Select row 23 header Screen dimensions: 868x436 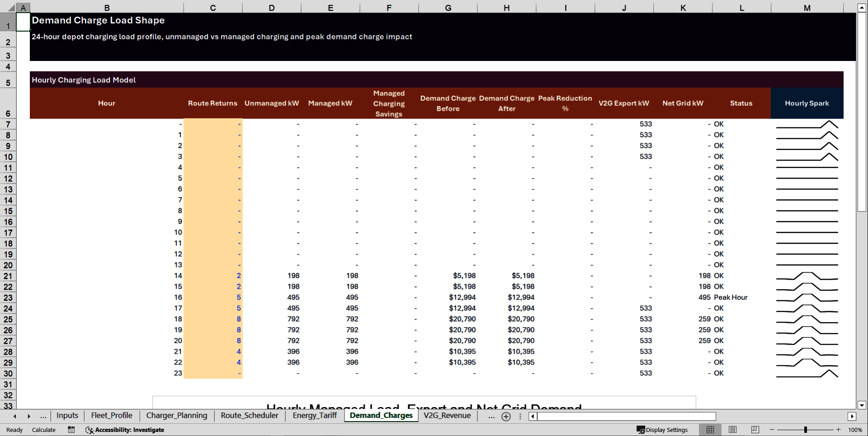(8, 298)
